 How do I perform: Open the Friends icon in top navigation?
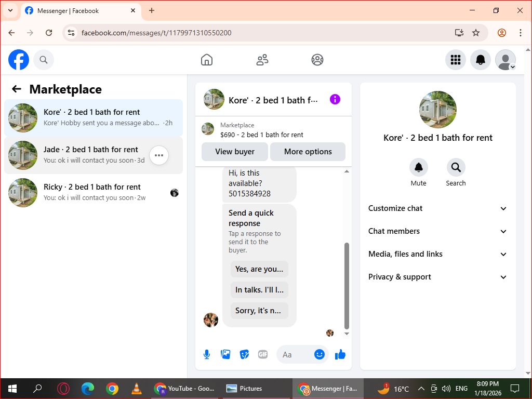(x=262, y=60)
